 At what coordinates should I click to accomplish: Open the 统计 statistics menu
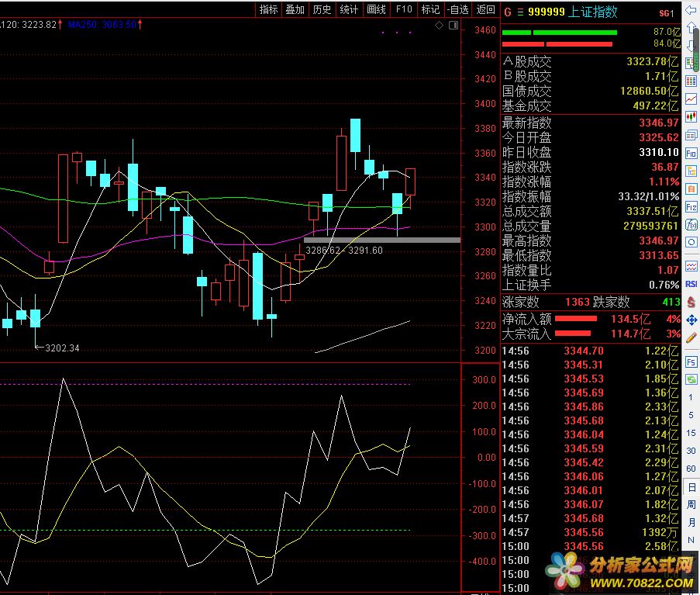tap(349, 9)
